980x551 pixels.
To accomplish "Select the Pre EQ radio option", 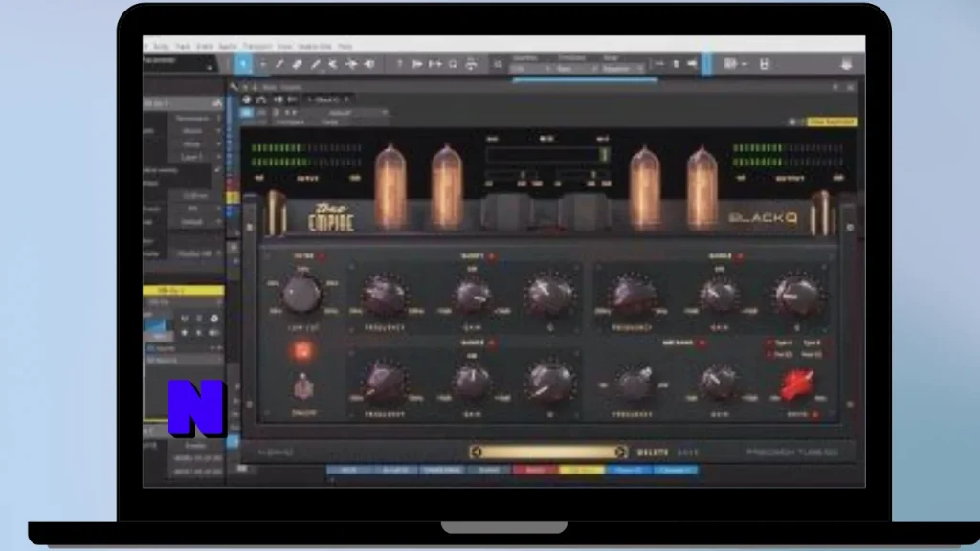I will click(x=769, y=355).
